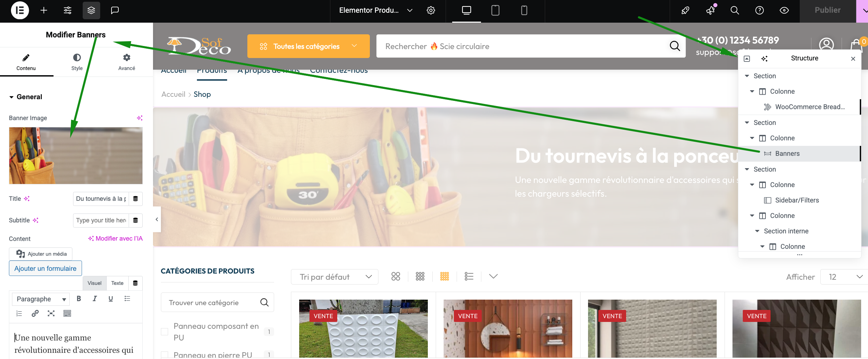
Task: Toggle fullscreen editor mode icon
Action: 51,313
